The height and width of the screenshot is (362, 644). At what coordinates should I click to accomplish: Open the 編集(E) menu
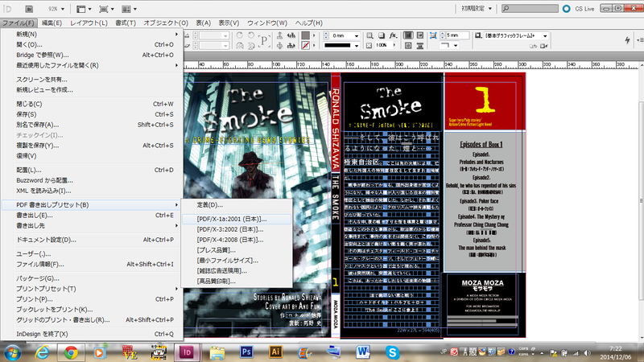click(52, 23)
